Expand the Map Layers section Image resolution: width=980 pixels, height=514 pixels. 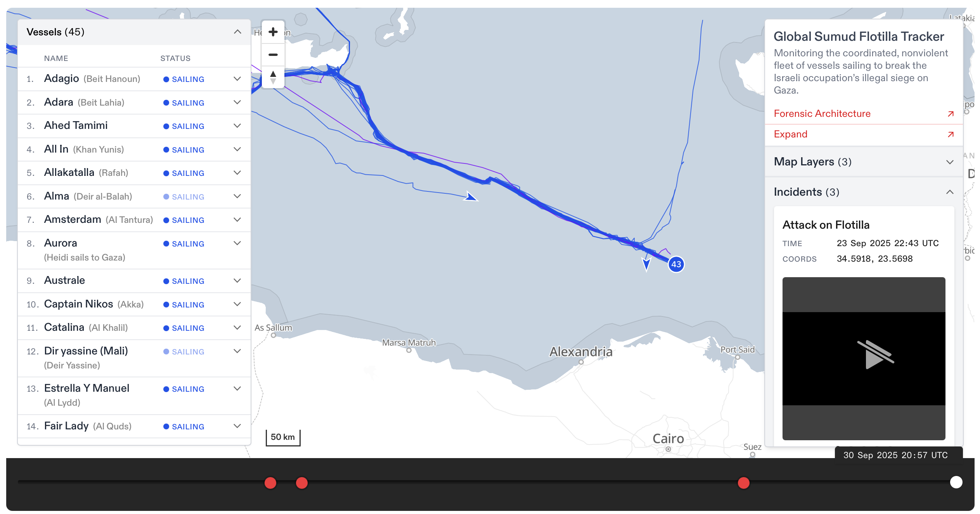(x=949, y=162)
